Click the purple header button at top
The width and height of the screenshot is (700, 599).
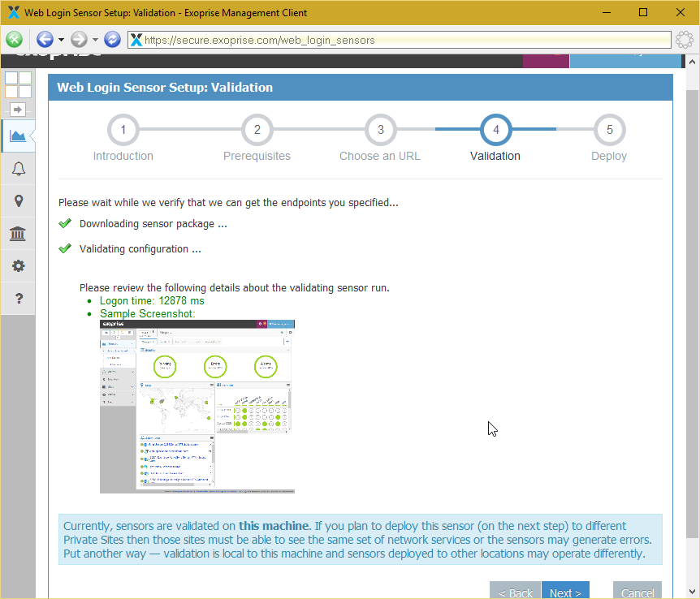[x=546, y=61]
